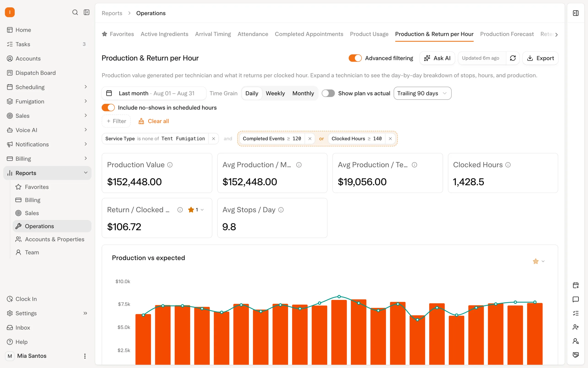Open the checklist icon in right rail
The height and width of the screenshot is (368, 588).
(576, 313)
